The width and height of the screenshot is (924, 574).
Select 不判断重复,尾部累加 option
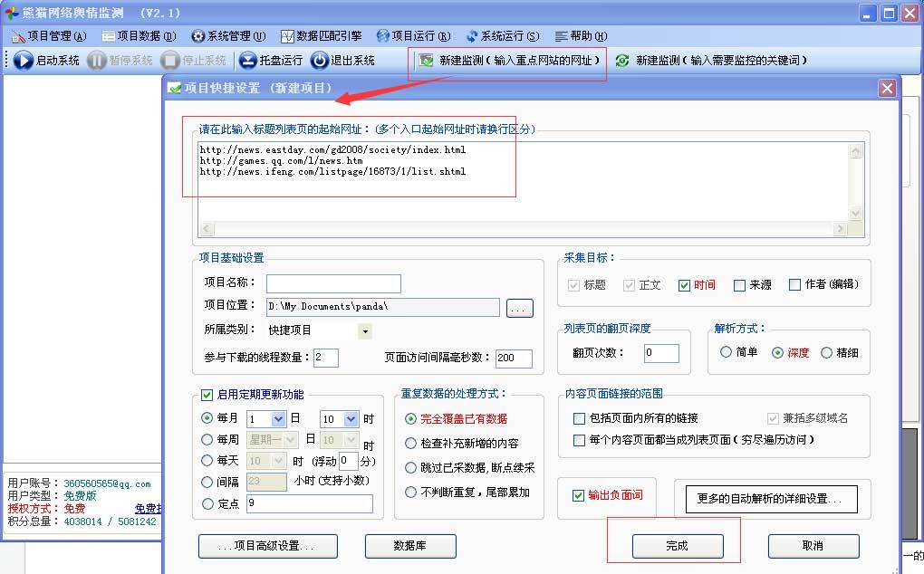(410, 493)
